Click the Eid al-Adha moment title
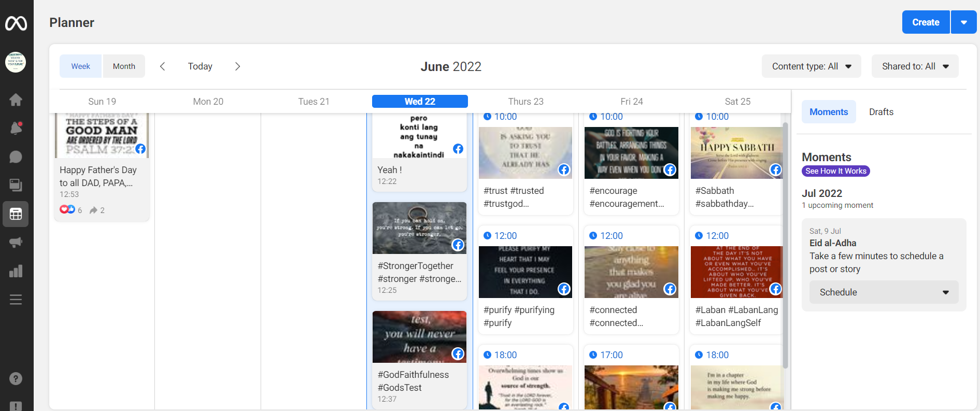The height and width of the screenshot is (411, 980). point(833,243)
